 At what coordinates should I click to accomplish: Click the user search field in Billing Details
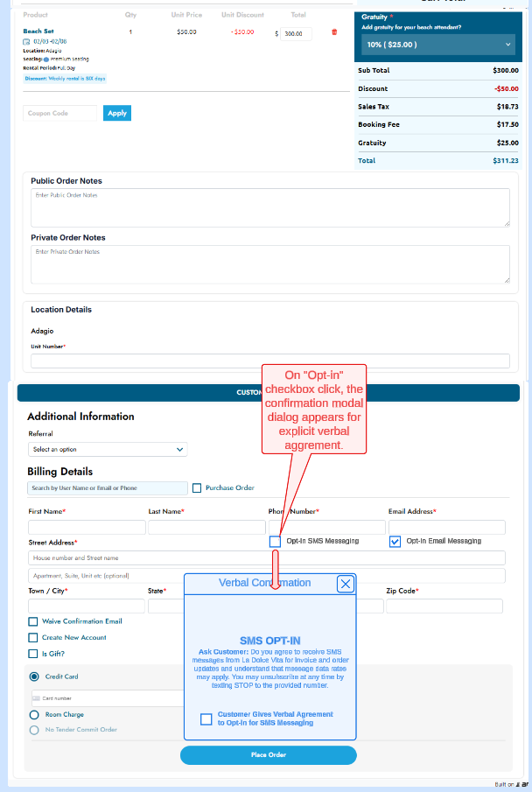107,488
